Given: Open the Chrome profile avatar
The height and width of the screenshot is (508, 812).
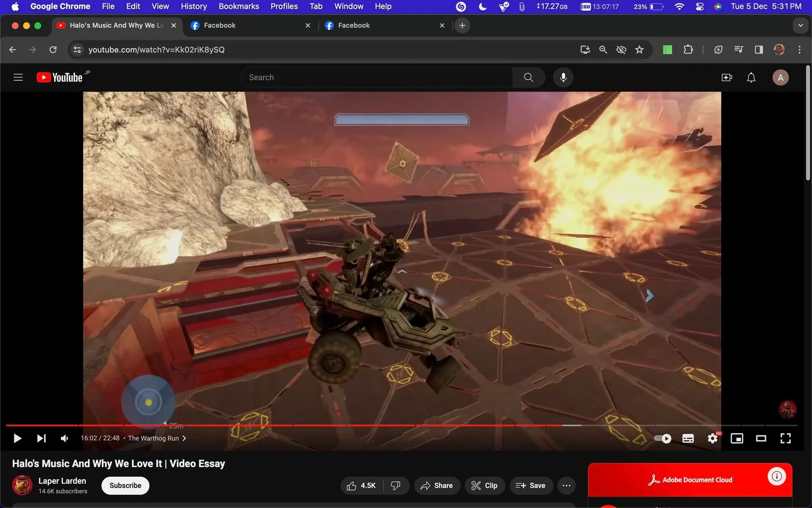Looking at the screenshot, I should [779, 49].
